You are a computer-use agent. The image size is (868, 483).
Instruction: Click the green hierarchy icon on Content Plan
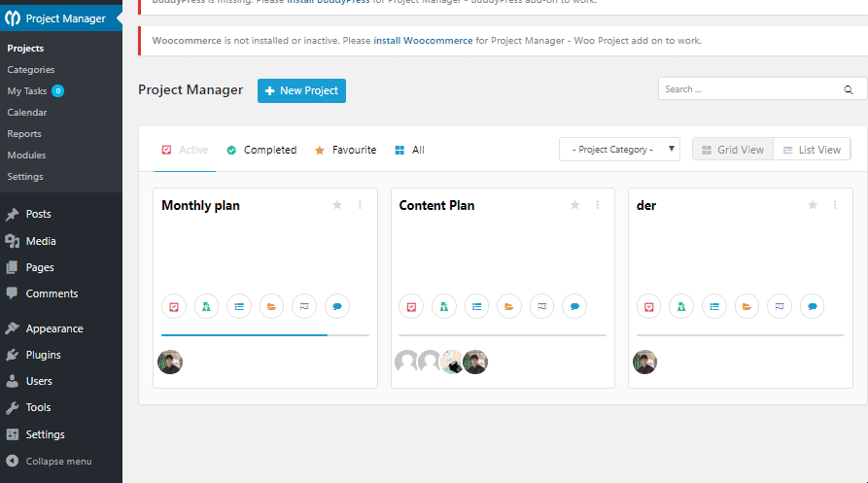point(444,306)
